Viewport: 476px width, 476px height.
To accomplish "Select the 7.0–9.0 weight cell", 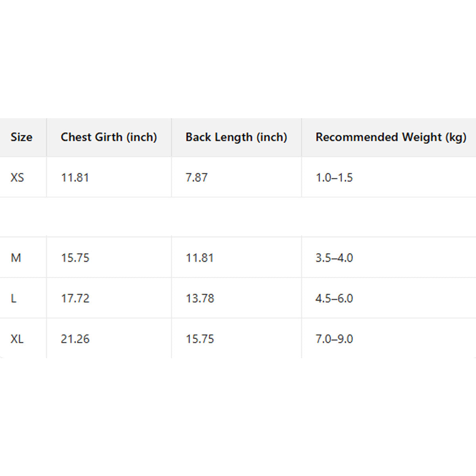I will (334, 339).
